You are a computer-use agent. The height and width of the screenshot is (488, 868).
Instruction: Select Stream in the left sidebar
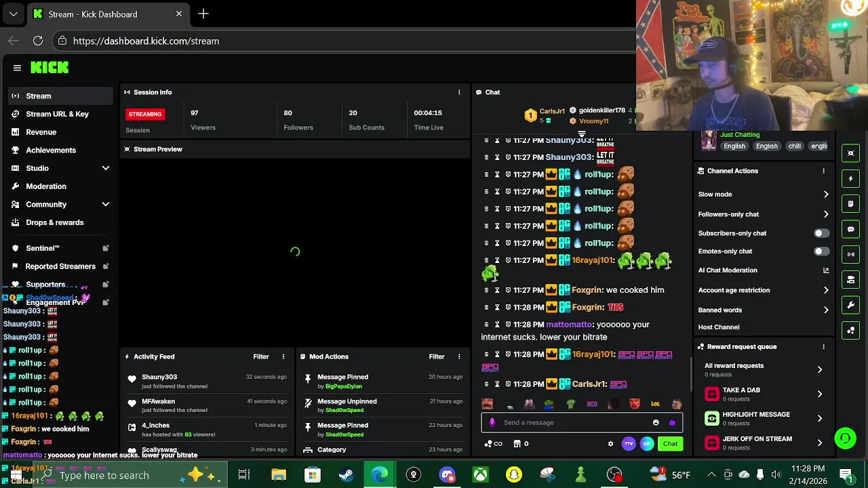[61, 96]
